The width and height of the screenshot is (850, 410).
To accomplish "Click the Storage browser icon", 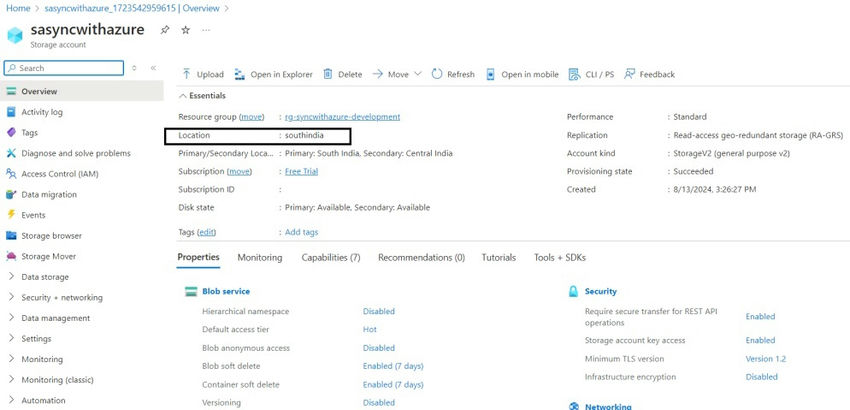I will [11, 235].
